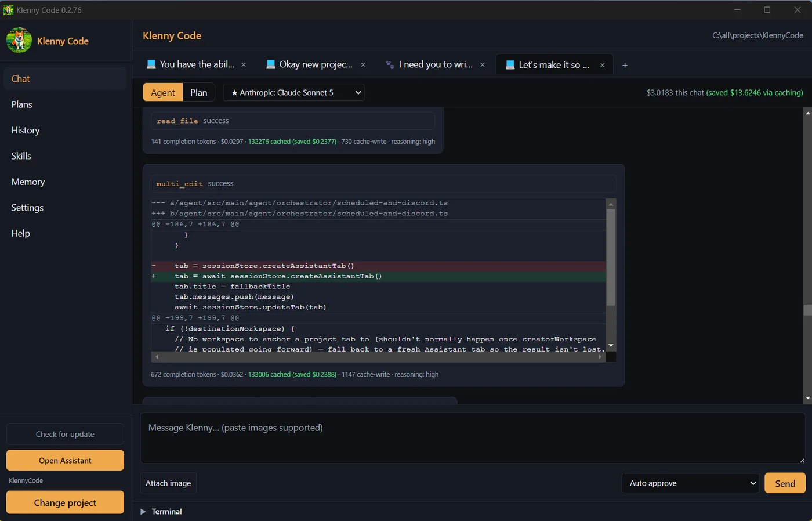The width and height of the screenshot is (812, 521).
Task: Focus the Message Klenny input field
Action: (x=473, y=438)
